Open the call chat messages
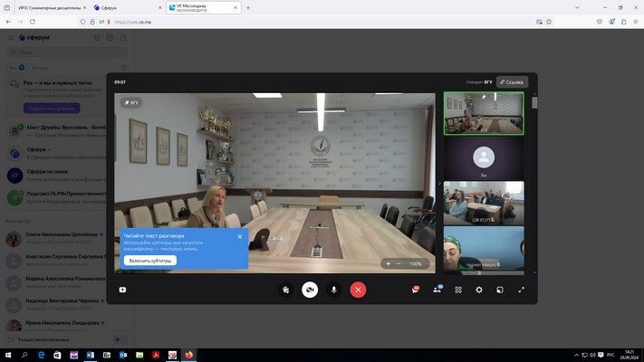Screen dimensions: 644x362 (x=415, y=290)
